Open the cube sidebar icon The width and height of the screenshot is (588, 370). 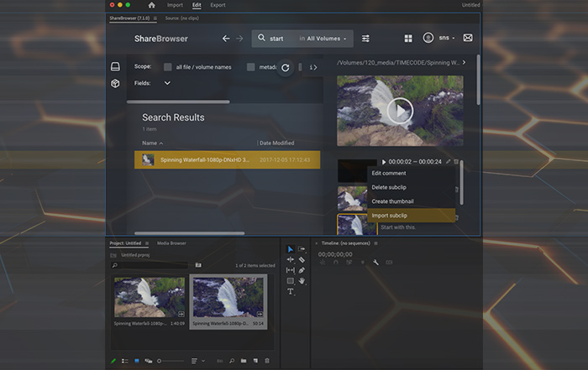click(115, 83)
